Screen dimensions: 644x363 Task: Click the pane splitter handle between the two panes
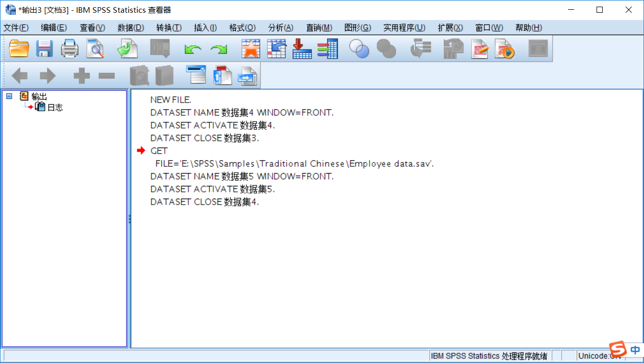[x=129, y=219]
